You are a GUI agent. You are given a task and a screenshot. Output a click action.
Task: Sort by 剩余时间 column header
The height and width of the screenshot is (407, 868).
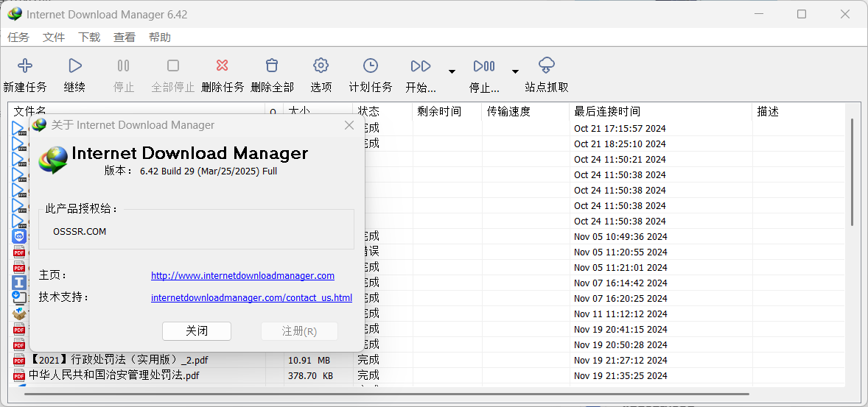pos(447,111)
